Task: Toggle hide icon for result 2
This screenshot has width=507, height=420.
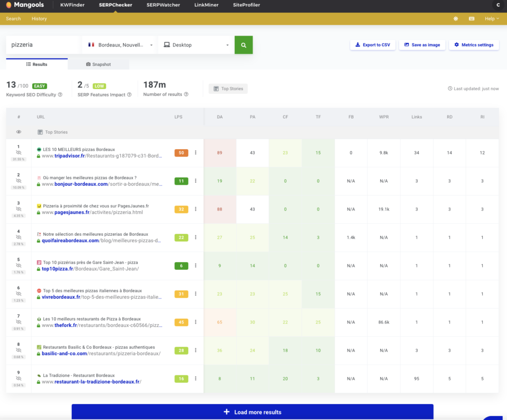Action: [x=18, y=181]
